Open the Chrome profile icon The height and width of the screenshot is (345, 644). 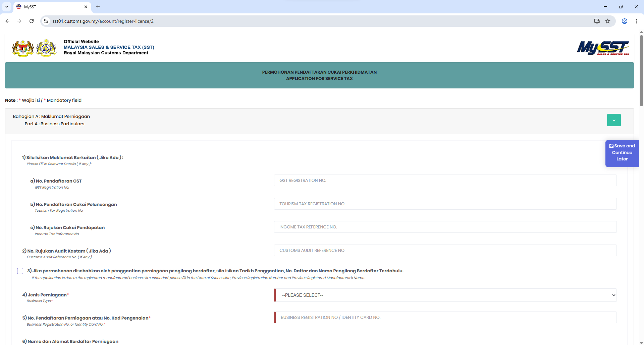coord(625,21)
